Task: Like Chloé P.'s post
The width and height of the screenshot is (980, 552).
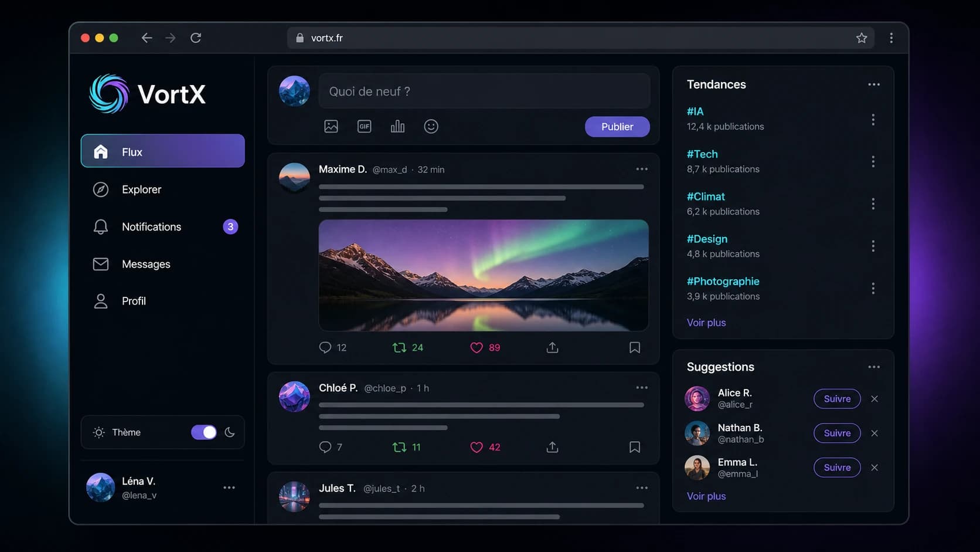Action: tap(477, 447)
